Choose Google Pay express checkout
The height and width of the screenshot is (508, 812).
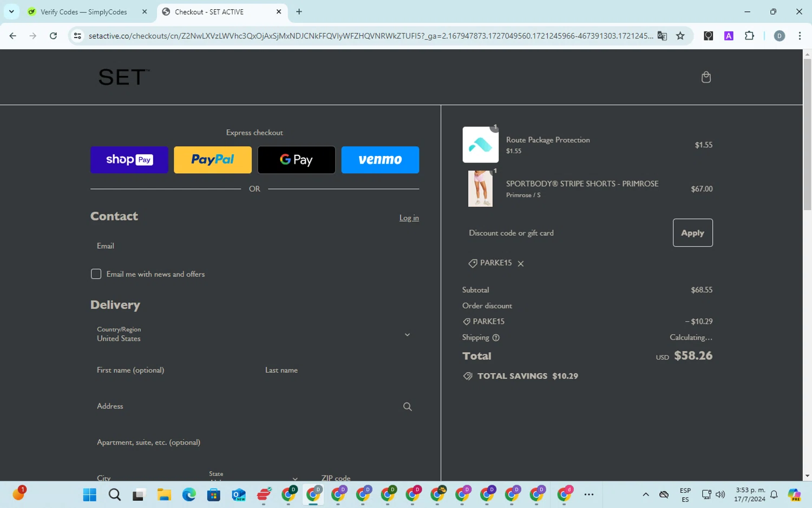tap(296, 160)
